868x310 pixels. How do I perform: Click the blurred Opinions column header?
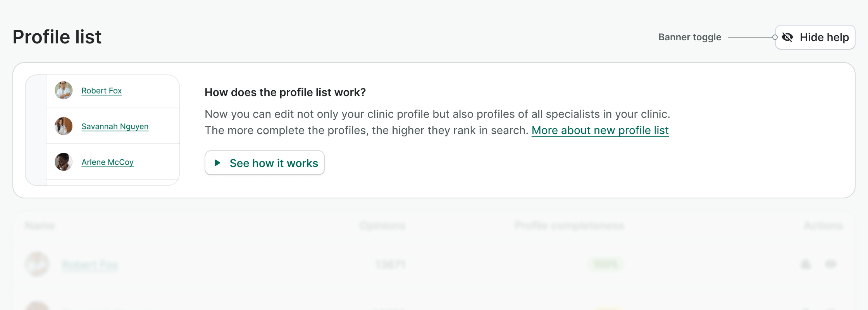[382, 226]
